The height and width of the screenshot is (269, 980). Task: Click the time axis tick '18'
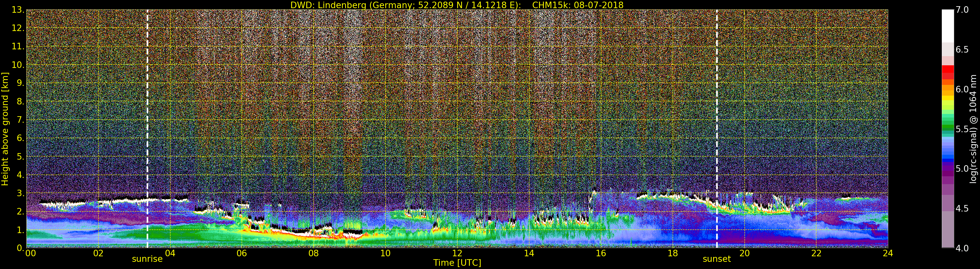[673, 253]
